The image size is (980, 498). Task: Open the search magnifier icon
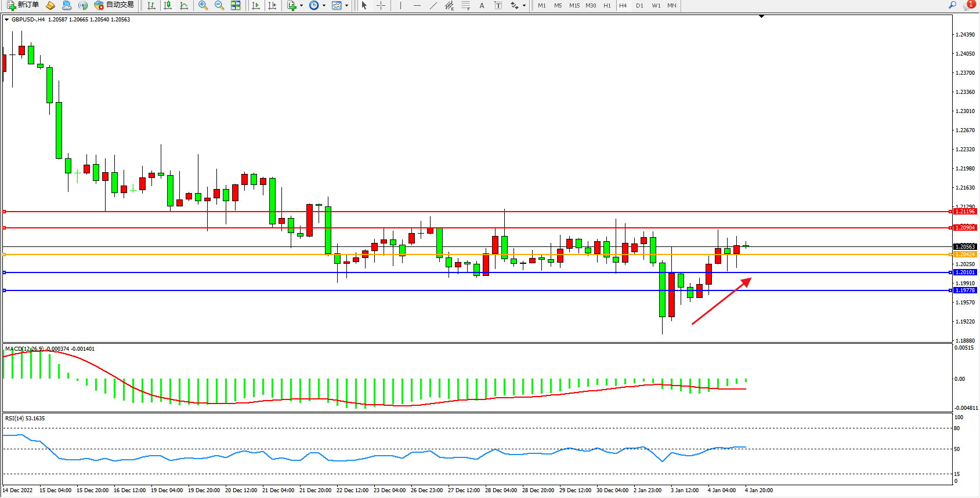click(x=952, y=5)
